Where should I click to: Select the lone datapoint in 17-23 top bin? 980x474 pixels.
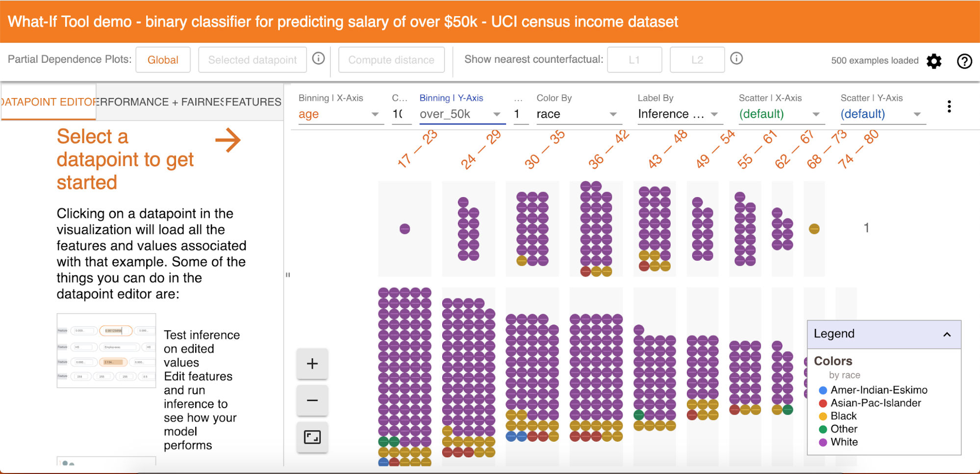coord(404,229)
